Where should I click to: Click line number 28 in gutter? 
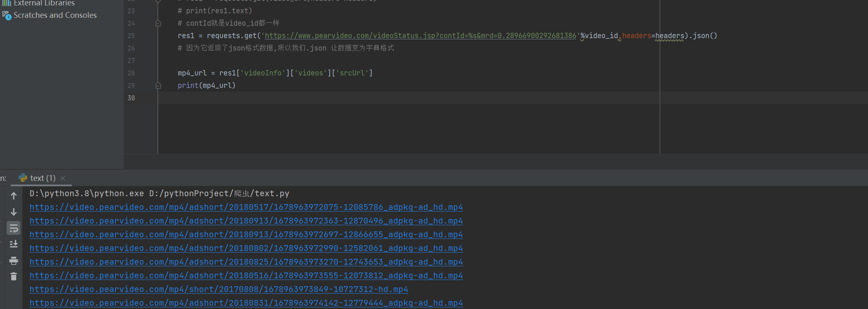tap(131, 73)
